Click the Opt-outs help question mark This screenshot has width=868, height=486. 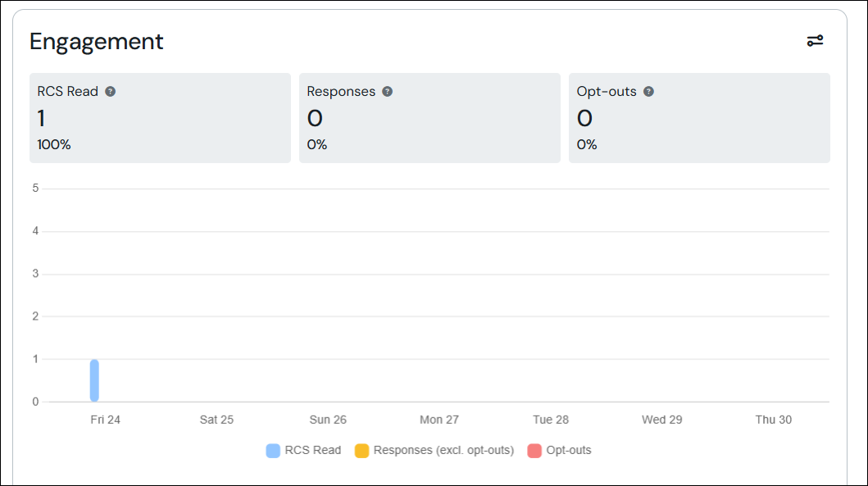point(649,91)
